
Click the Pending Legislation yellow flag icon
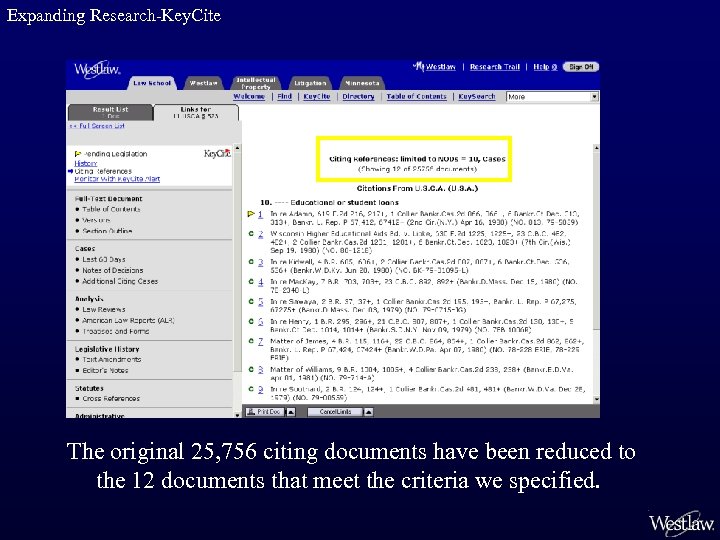pos(78,154)
